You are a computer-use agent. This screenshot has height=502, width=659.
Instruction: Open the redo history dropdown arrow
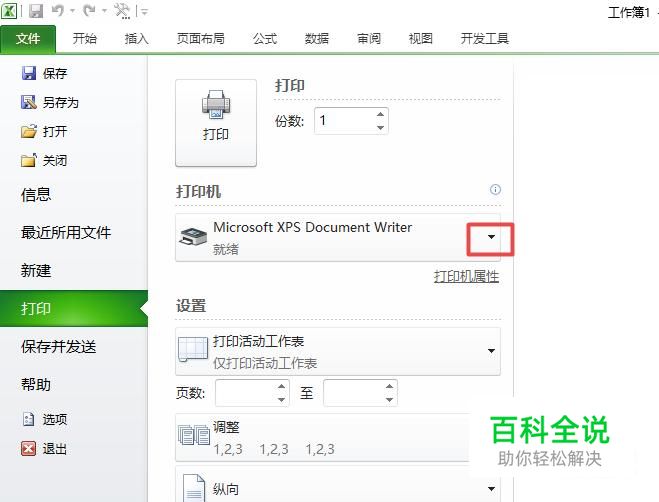[104, 11]
